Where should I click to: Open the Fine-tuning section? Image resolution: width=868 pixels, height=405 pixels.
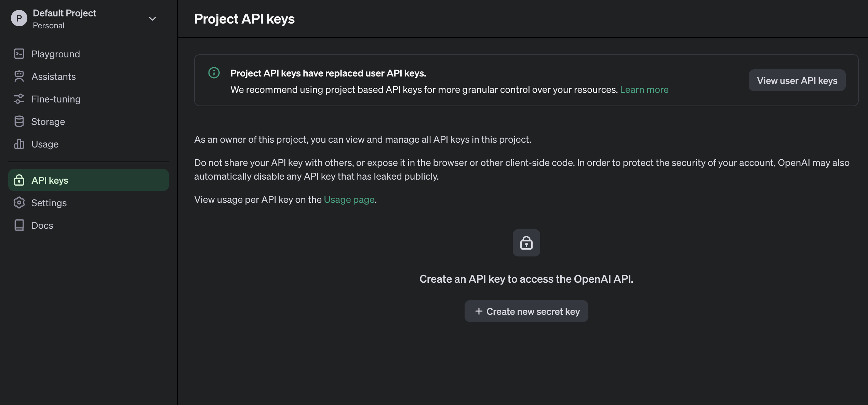point(89,99)
